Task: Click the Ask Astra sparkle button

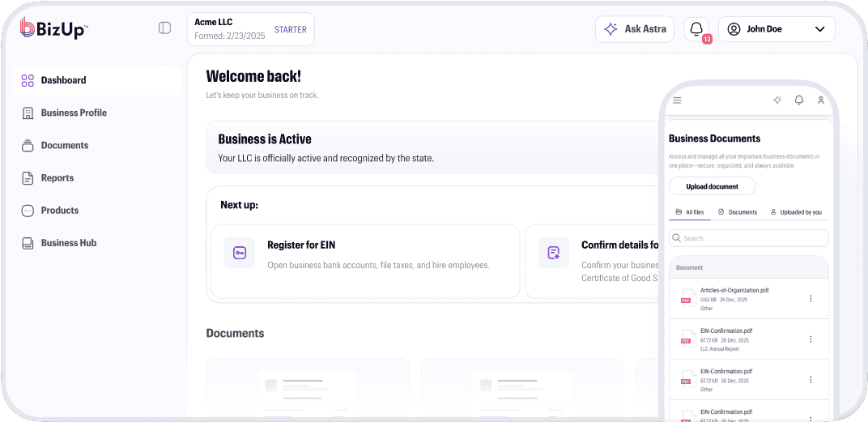Action: tap(635, 29)
